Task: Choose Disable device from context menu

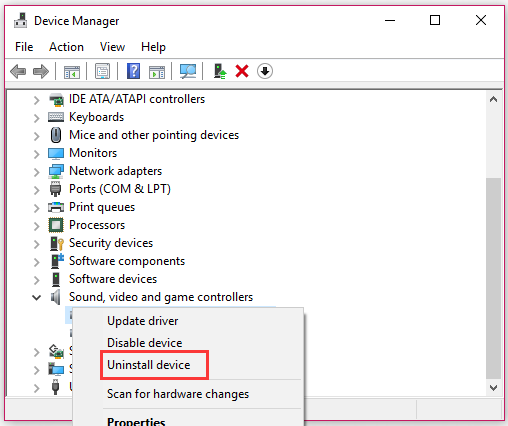Action: coord(145,343)
